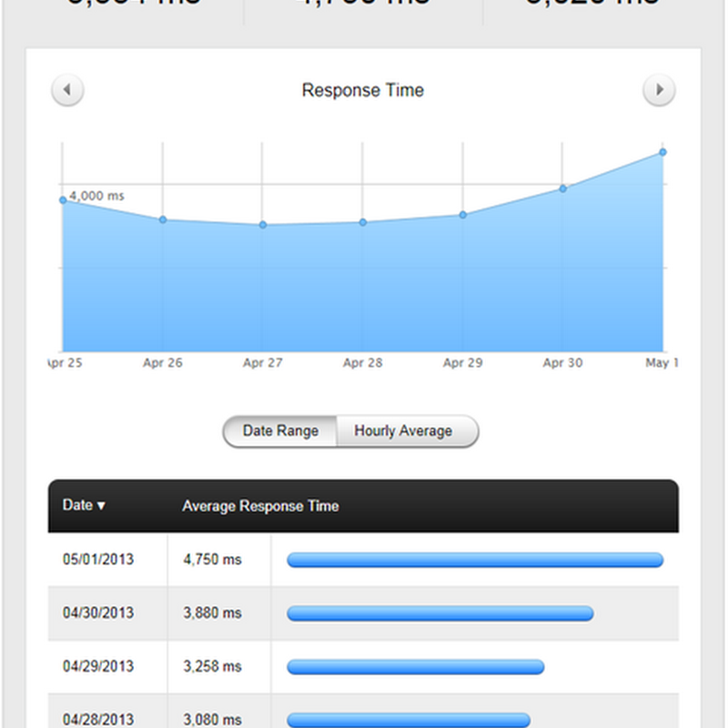The width and height of the screenshot is (728, 728).
Task: Click the Apr 27 axis label
Action: 263,362
